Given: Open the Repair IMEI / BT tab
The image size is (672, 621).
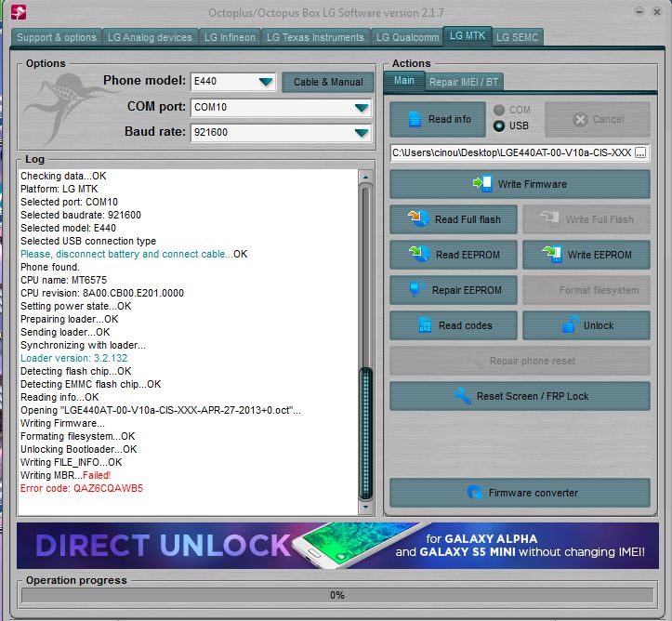Looking at the screenshot, I should [464, 82].
